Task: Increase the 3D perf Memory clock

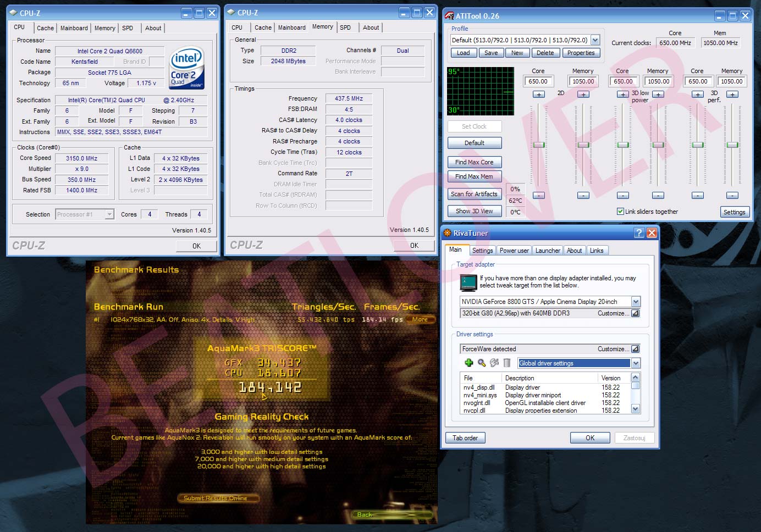Action: pyautogui.click(x=732, y=95)
